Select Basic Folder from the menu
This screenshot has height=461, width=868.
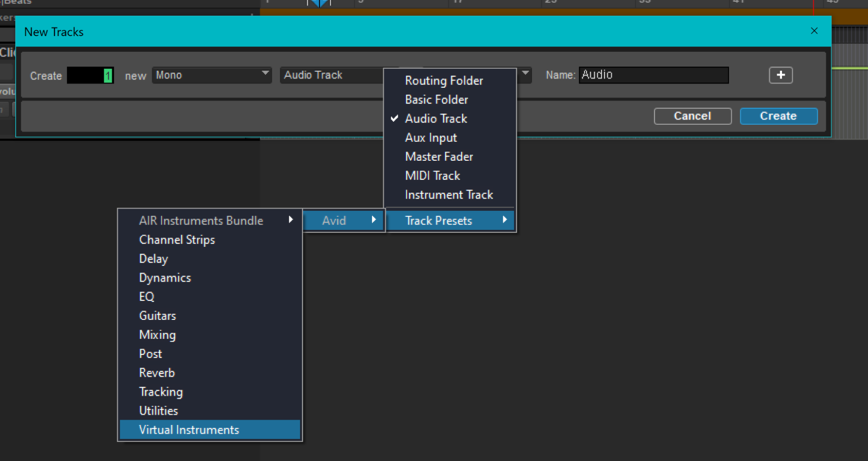tap(436, 99)
